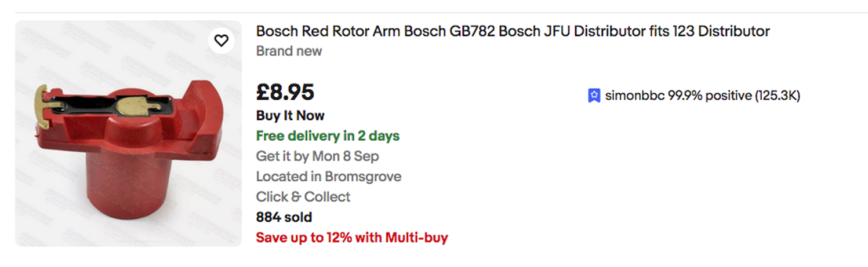Select the Click & Collect option text
868x267 pixels.
click(x=303, y=197)
